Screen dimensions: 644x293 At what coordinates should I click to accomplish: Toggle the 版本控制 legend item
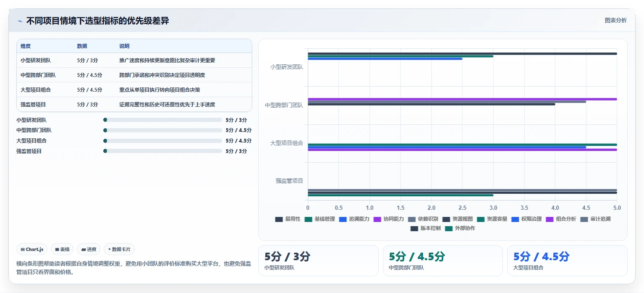tap(426, 228)
